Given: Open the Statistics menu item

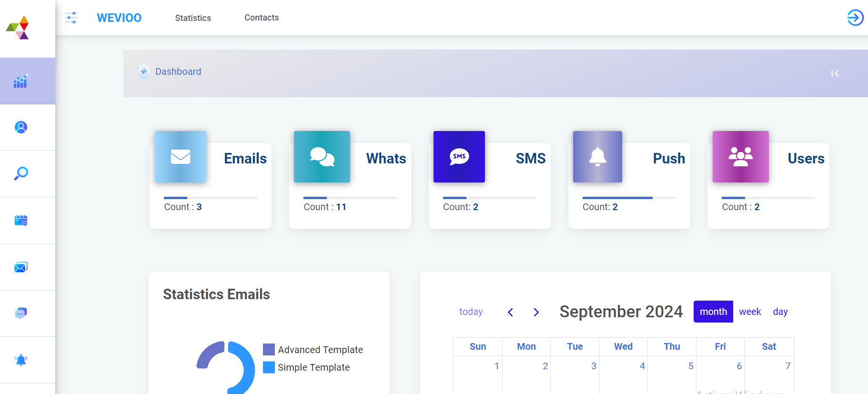Looking at the screenshot, I should (x=193, y=18).
